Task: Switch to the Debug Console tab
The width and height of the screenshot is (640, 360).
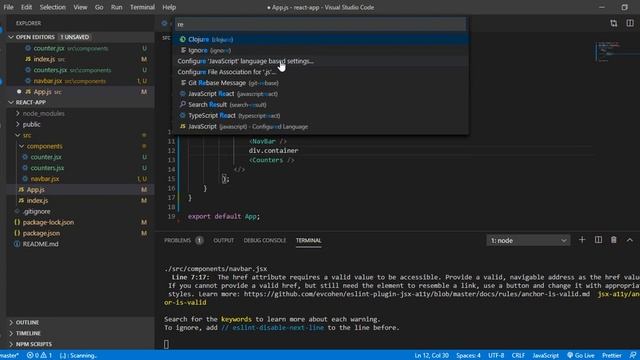Action: click(x=264, y=240)
